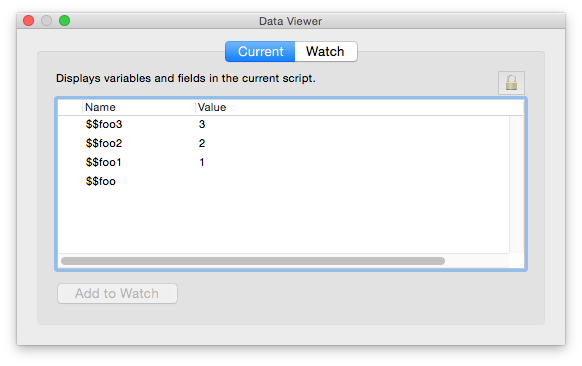Zoom the window with green button
Viewport: 582px width, 366px height.
pyautogui.click(x=65, y=20)
